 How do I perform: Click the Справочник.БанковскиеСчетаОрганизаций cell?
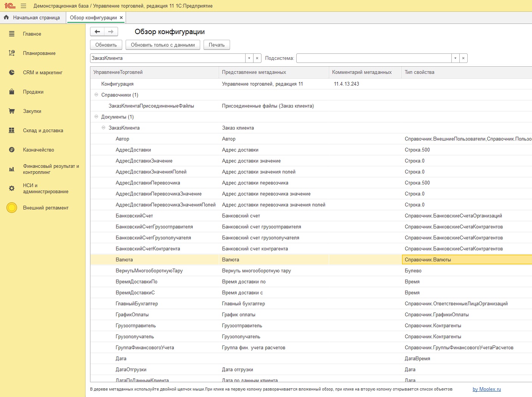[467, 216]
